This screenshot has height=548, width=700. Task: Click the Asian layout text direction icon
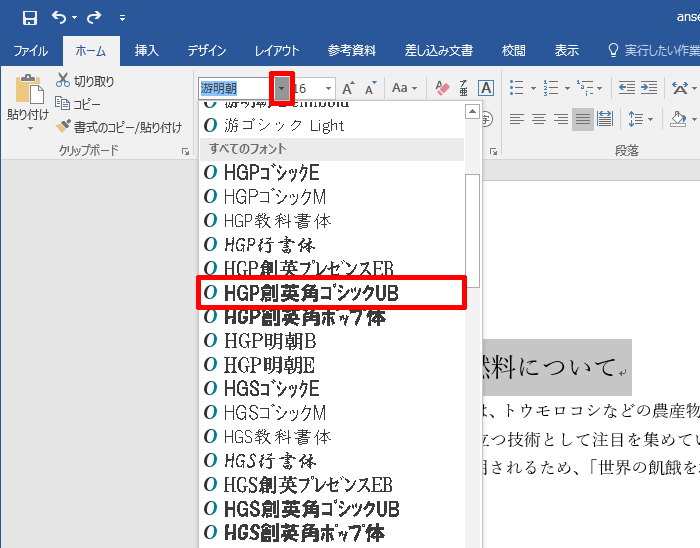coord(680,88)
